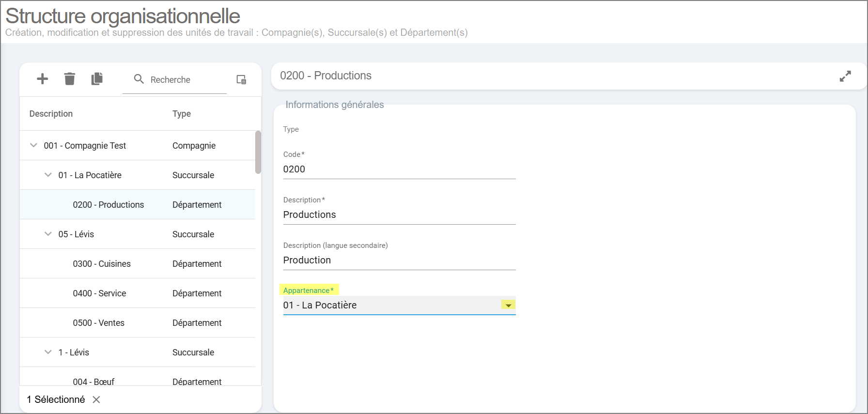This screenshot has height=414, width=868.
Task: Expand details panel with diagonal arrows icon
Action: [x=845, y=77]
